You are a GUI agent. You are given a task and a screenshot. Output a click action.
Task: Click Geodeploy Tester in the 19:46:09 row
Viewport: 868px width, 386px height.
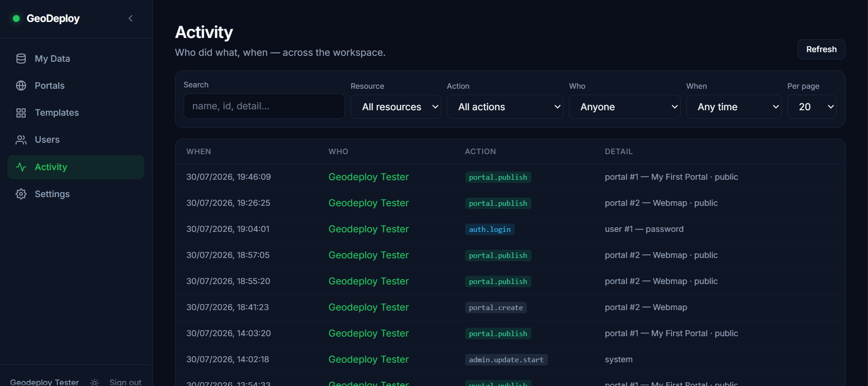[x=369, y=177]
